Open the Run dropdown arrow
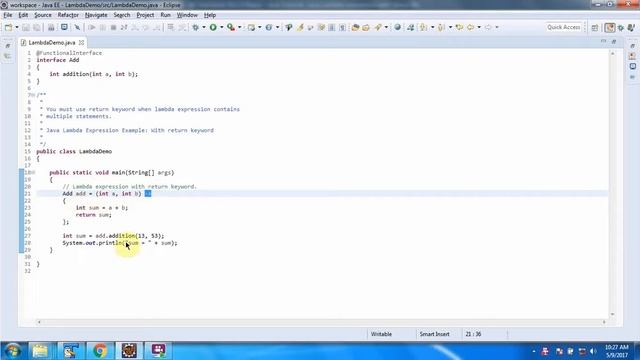Image resolution: width=640 pixels, height=360 pixels. click(x=222, y=27)
